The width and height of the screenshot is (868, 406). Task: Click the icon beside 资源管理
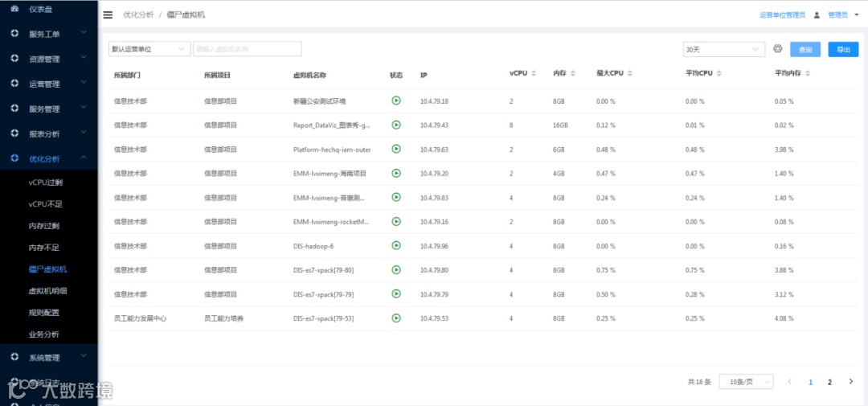15,59
